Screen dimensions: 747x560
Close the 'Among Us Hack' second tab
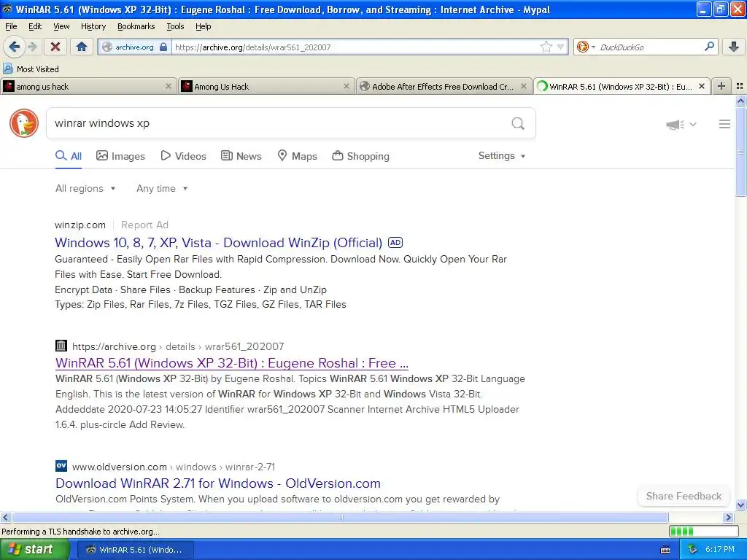click(347, 86)
